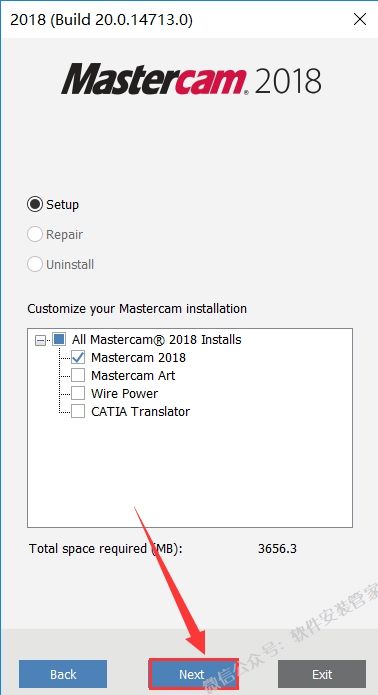This screenshot has width=378, height=695.
Task: Collapse the All Mastercam 2018 Installs tree
Action: (40, 340)
